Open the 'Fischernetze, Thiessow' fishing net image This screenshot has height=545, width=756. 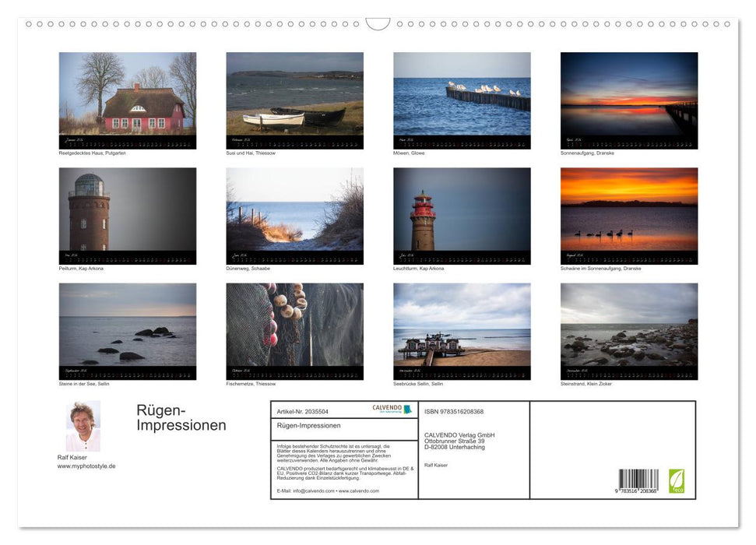[x=294, y=332]
